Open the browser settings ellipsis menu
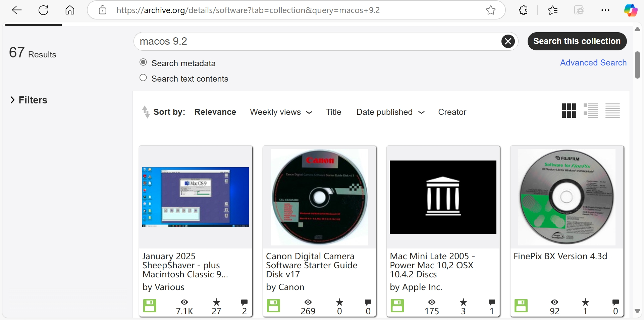This screenshot has height=320, width=644. (605, 10)
